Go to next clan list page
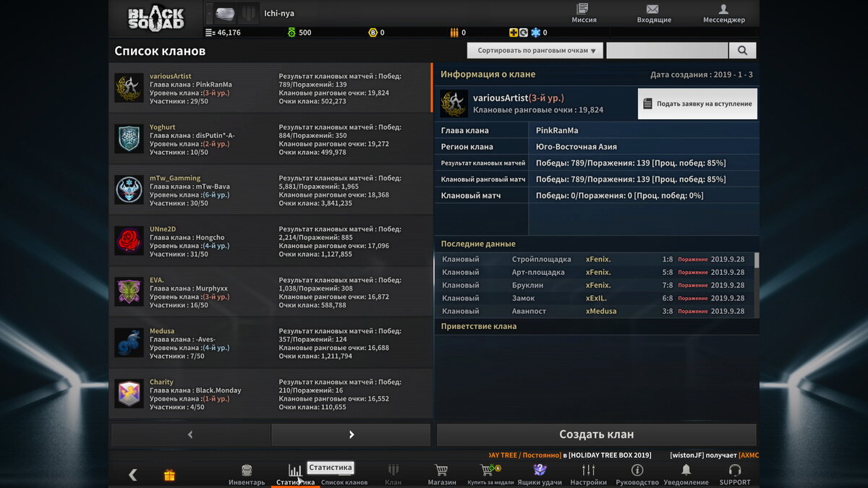 351,435
